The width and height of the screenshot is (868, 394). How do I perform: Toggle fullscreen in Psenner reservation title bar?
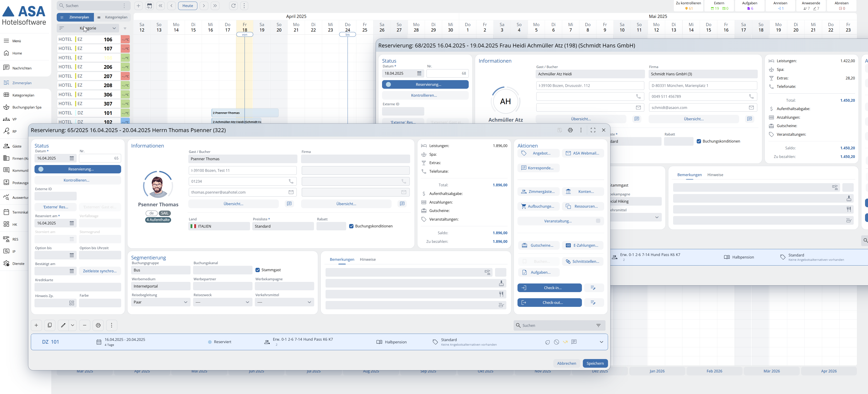coord(593,130)
